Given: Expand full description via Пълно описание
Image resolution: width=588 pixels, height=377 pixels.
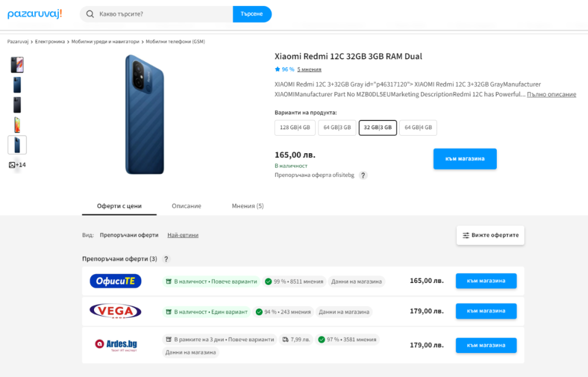Looking at the screenshot, I should point(551,95).
